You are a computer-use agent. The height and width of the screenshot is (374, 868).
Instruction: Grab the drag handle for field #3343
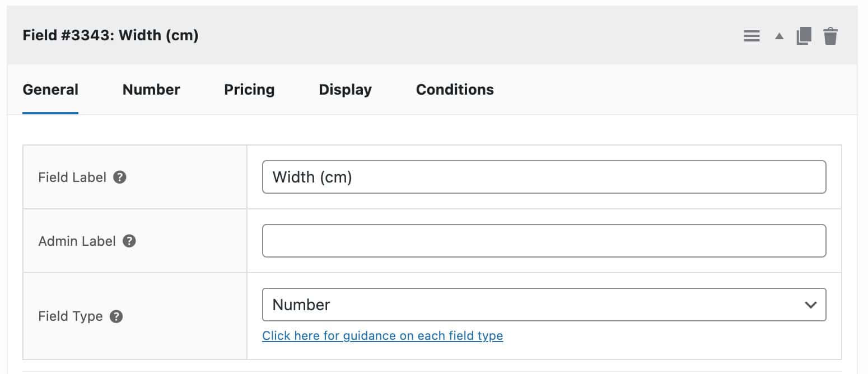pyautogui.click(x=752, y=35)
